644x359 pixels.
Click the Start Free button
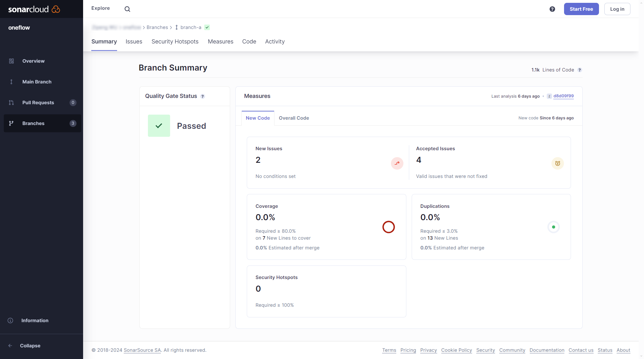pos(581,9)
